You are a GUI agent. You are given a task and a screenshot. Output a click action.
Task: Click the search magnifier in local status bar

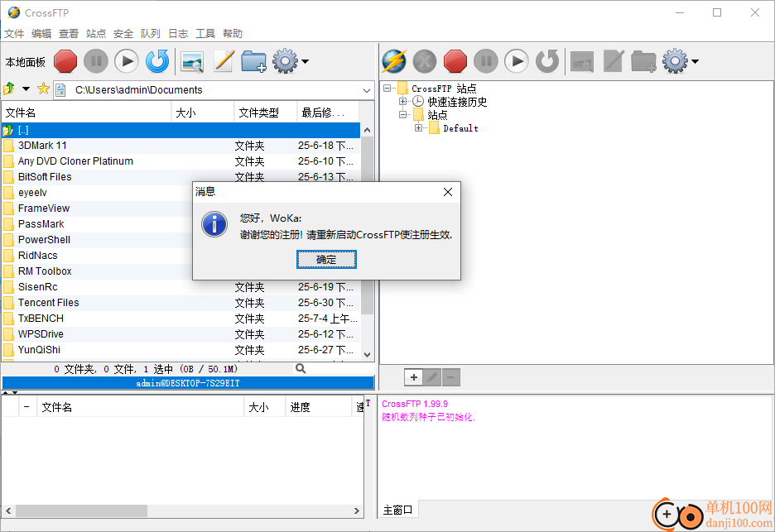pyautogui.click(x=300, y=368)
